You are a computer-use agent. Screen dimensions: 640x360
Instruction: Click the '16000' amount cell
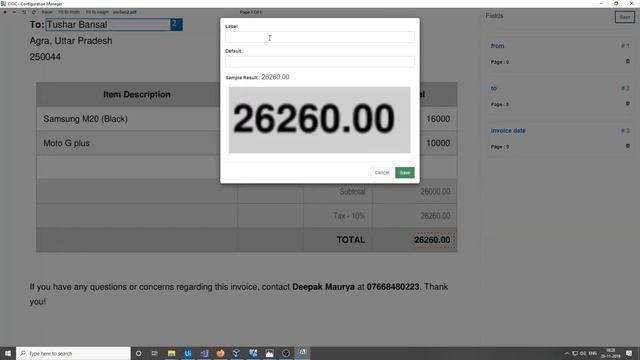[438, 119]
